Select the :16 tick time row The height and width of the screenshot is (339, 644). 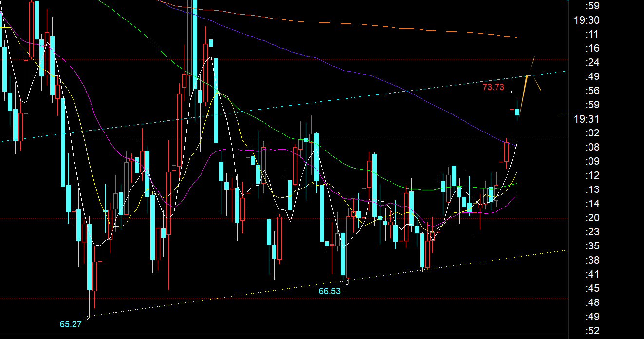pyautogui.click(x=592, y=48)
